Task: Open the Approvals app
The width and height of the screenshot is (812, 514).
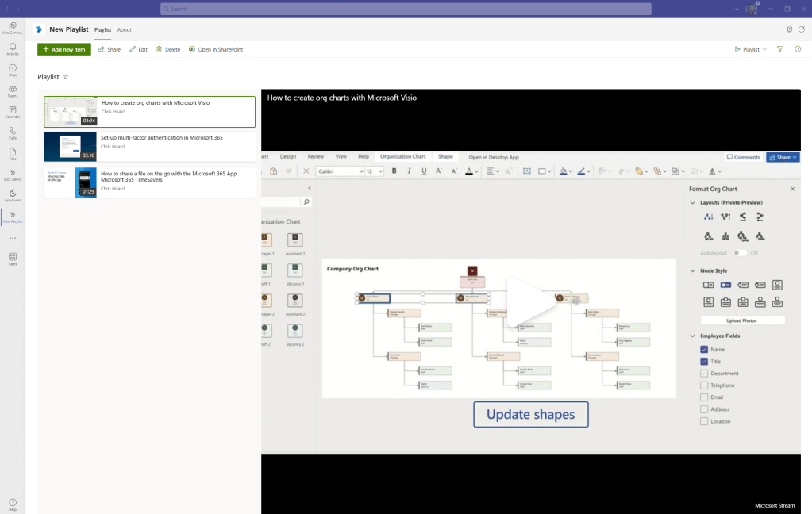Action: click(x=12, y=195)
